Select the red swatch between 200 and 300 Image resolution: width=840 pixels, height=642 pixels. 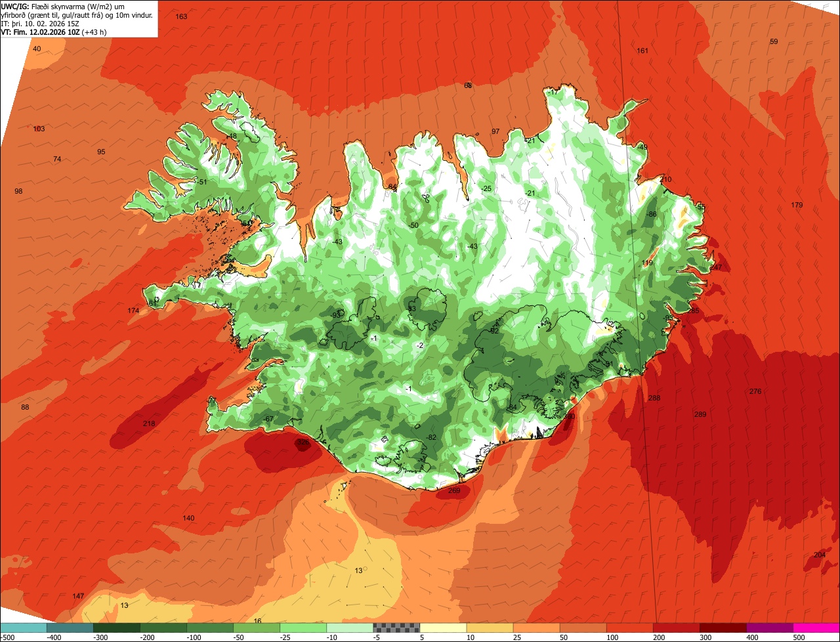click(x=676, y=628)
